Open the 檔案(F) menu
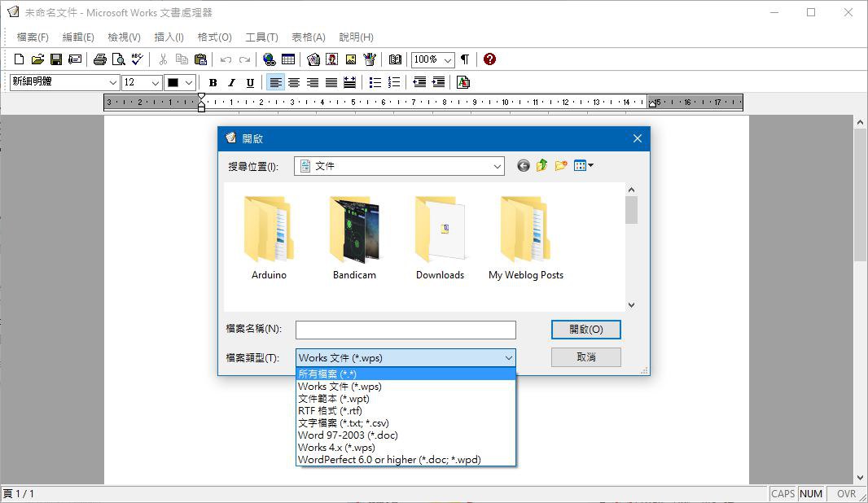The image size is (868, 503). click(33, 37)
